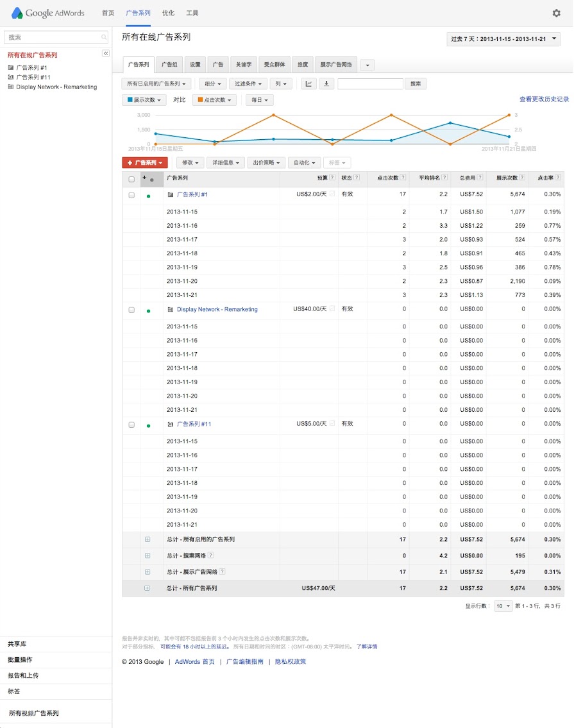Collapse the left sidebar panel
The image size is (574, 728).
point(106,53)
